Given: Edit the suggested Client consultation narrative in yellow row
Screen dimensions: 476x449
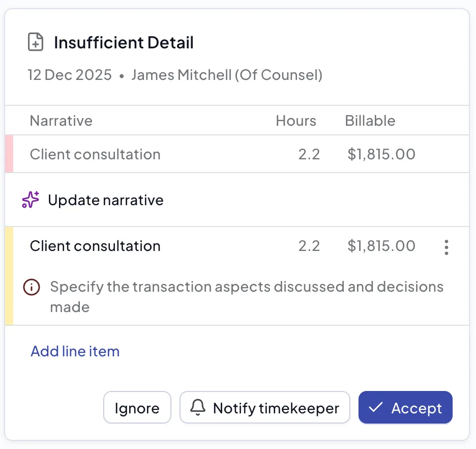Looking at the screenshot, I should click(95, 246).
